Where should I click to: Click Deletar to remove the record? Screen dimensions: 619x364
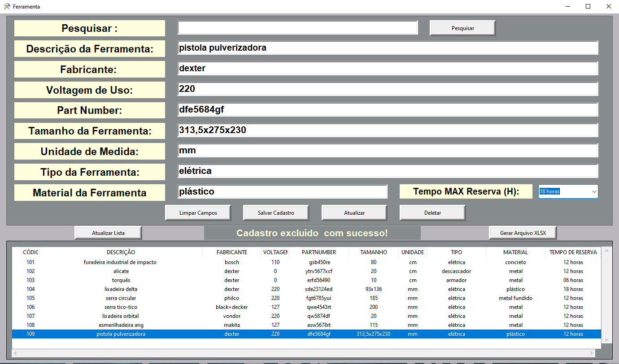point(432,212)
